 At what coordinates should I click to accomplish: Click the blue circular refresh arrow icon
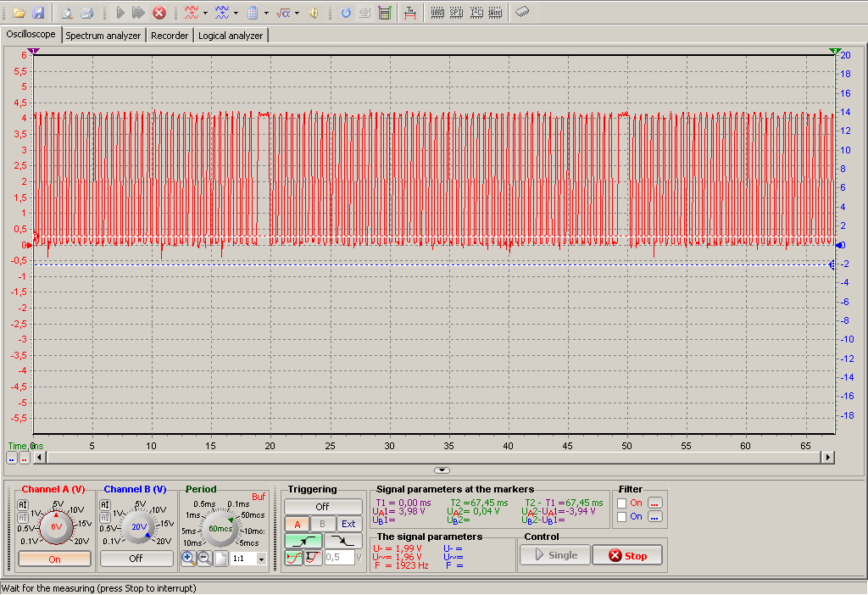pyautogui.click(x=346, y=13)
